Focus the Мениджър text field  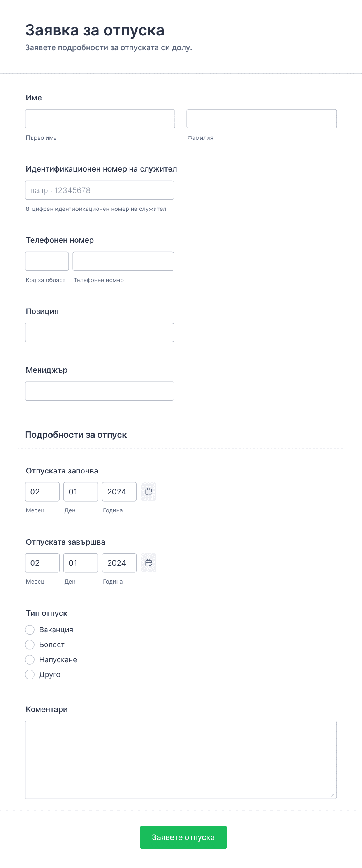tap(100, 391)
